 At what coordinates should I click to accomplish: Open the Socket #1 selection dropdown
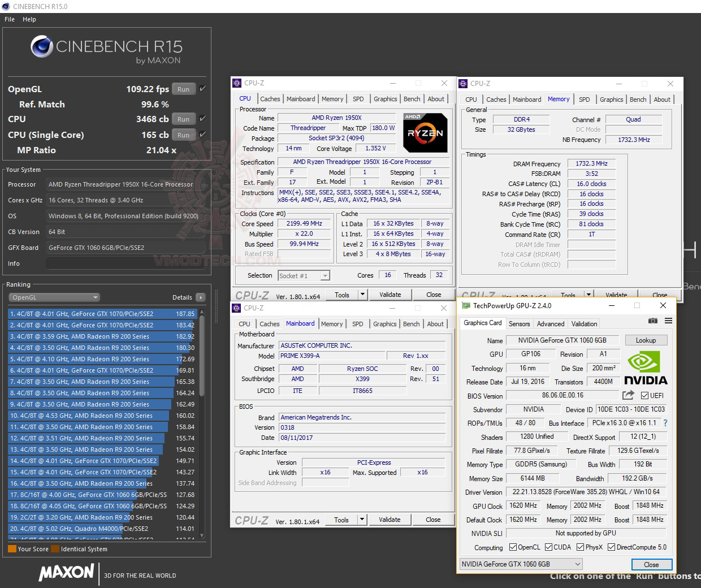pos(324,275)
